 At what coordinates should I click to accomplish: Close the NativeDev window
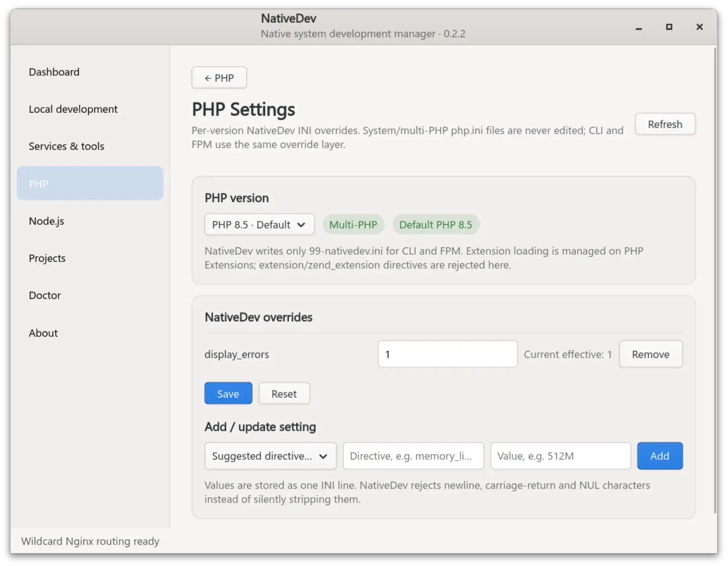[699, 27]
